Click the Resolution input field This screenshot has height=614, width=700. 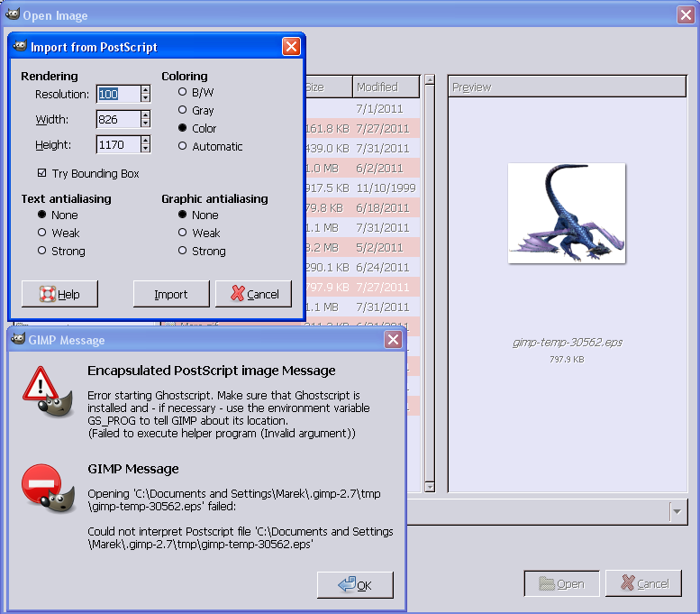[x=118, y=94]
